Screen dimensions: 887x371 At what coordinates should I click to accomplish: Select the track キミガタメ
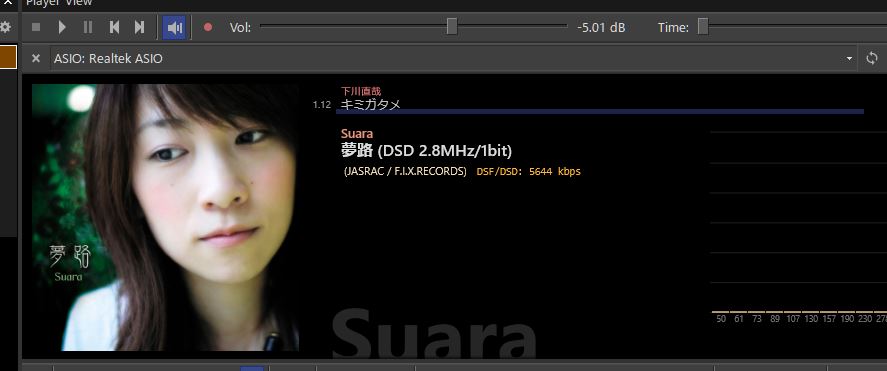point(371,105)
